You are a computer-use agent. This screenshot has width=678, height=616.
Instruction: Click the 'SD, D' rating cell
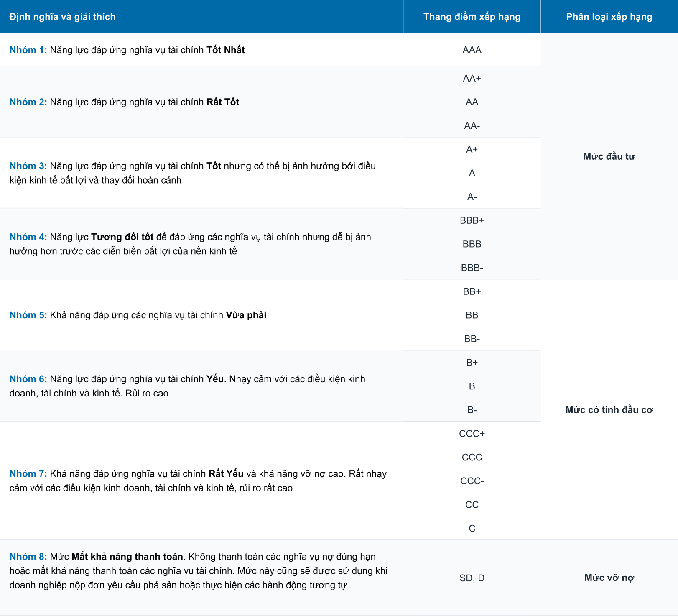(472, 578)
